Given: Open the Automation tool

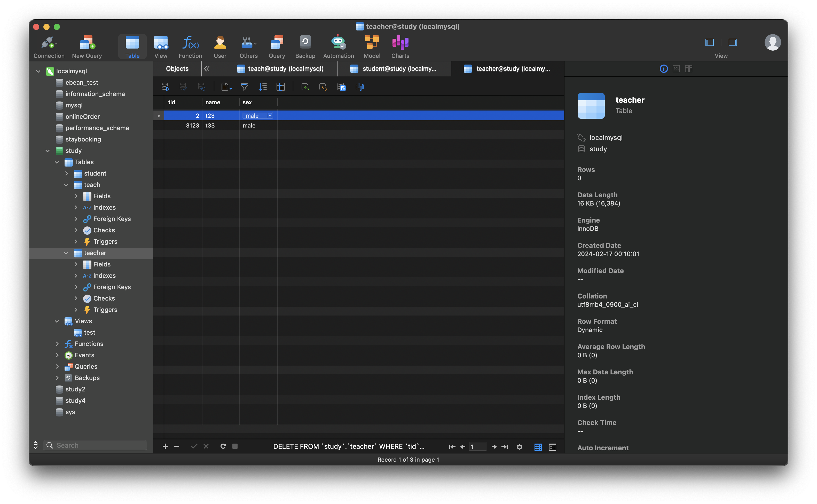Looking at the screenshot, I should click(338, 47).
